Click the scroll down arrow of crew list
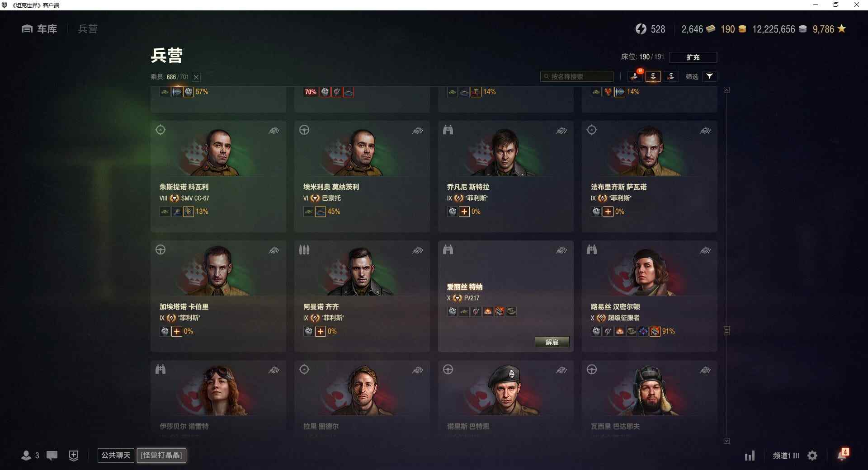 (x=726, y=441)
